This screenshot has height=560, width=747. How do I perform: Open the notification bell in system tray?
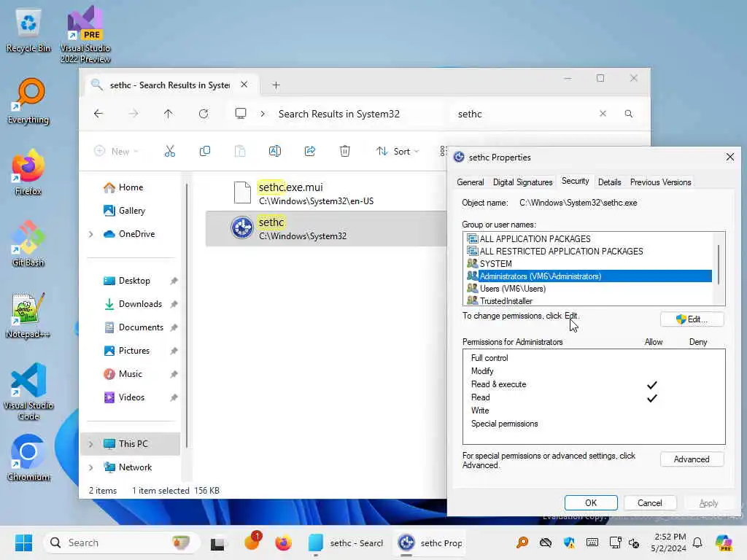[x=697, y=542]
